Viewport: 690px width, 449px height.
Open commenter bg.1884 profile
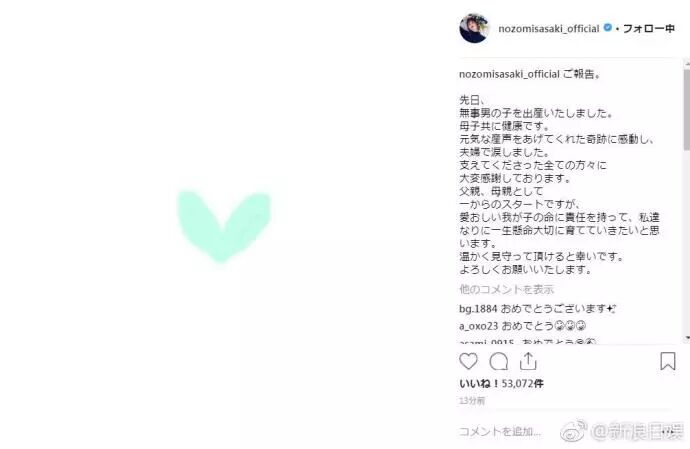478,309
